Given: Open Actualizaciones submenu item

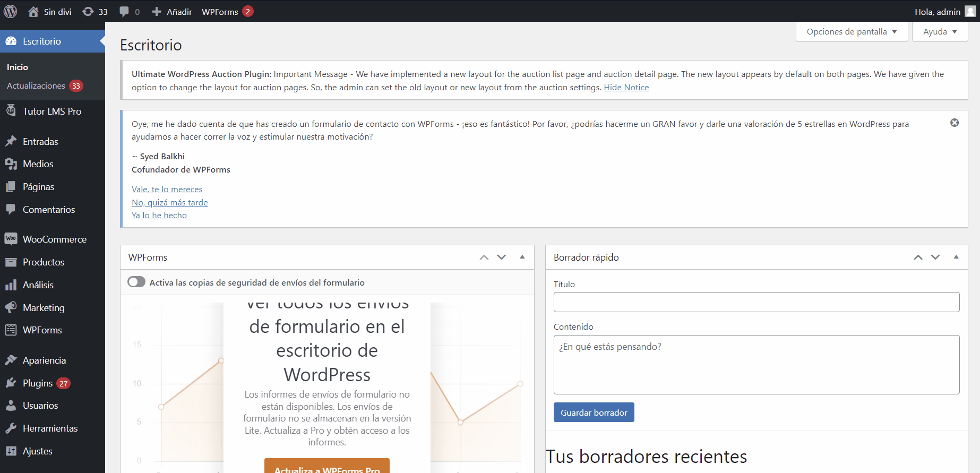Looking at the screenshot, I should [x=36, y=86].
